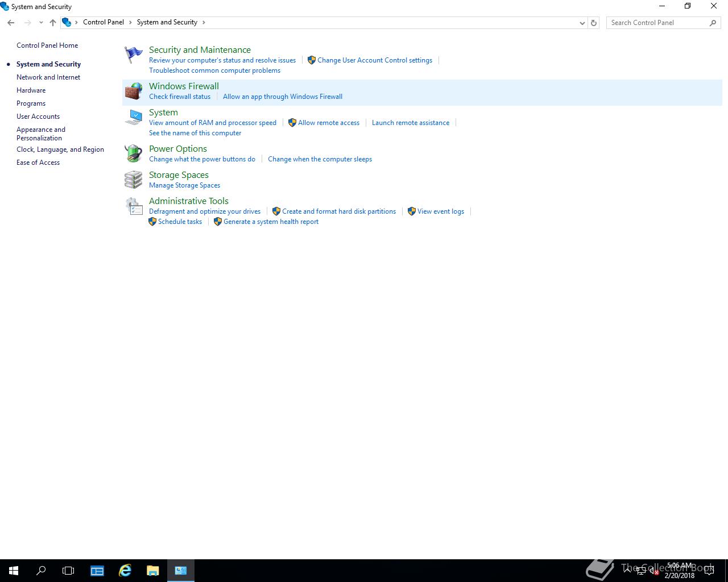
Task: Change when the computer sleeps
Action: click(320, 159)
